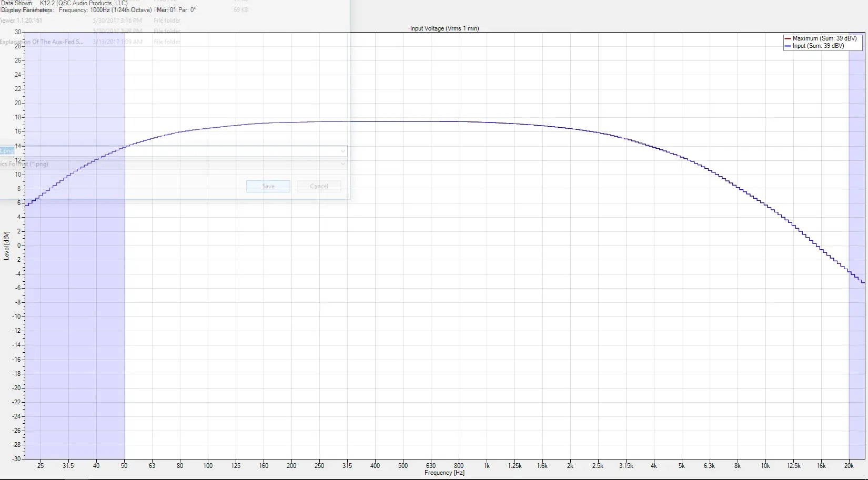Click the '5/30/2017 3:16 PM' date cell
Image resolution: width=868 pixels, height=480 pixels.
point(117,21)
